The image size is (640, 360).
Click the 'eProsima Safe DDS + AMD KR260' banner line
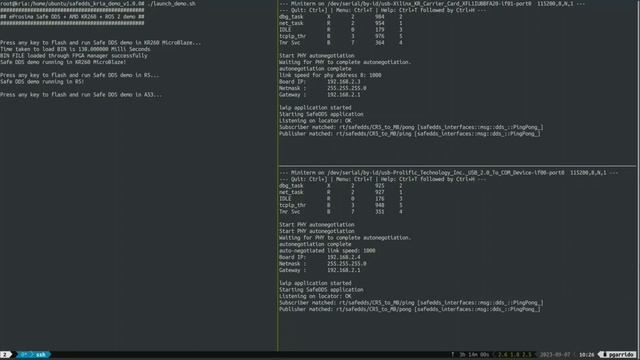point(72,17)
